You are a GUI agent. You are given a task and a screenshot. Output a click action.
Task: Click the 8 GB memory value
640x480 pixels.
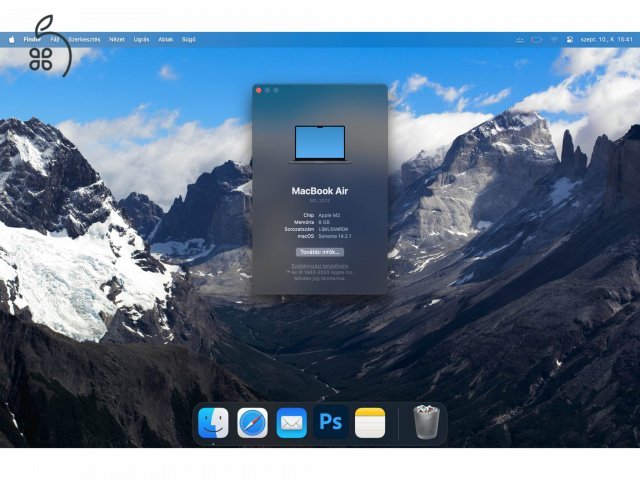tap(324, 222)
